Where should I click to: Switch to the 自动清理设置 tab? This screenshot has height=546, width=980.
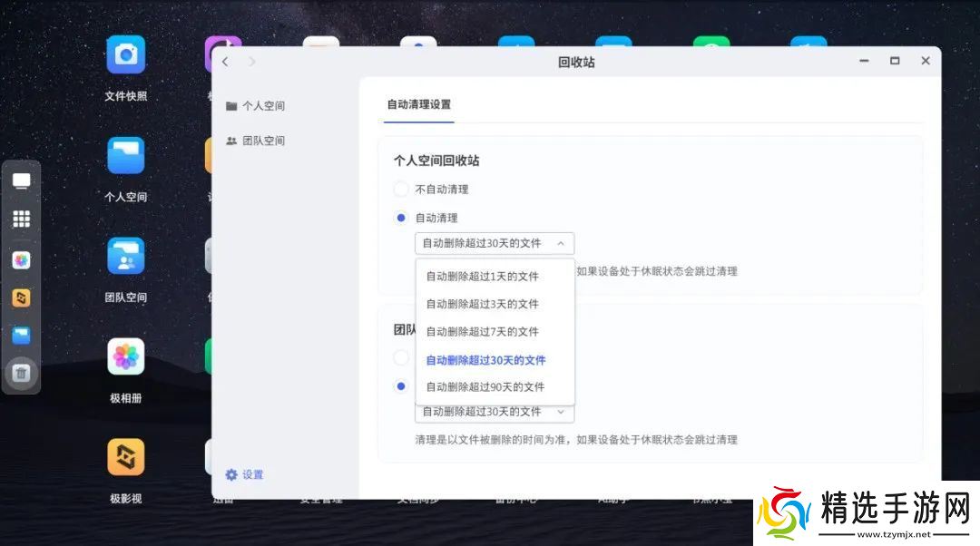418,104
